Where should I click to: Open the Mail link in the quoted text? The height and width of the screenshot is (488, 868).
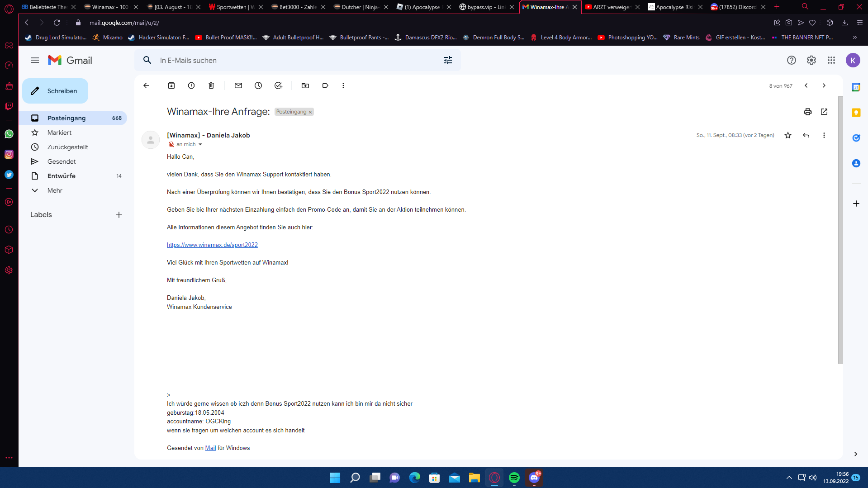[210, 448]
